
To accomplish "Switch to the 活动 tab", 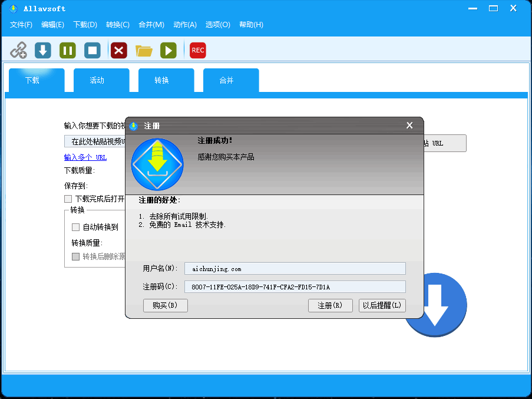I will point(101,80).
